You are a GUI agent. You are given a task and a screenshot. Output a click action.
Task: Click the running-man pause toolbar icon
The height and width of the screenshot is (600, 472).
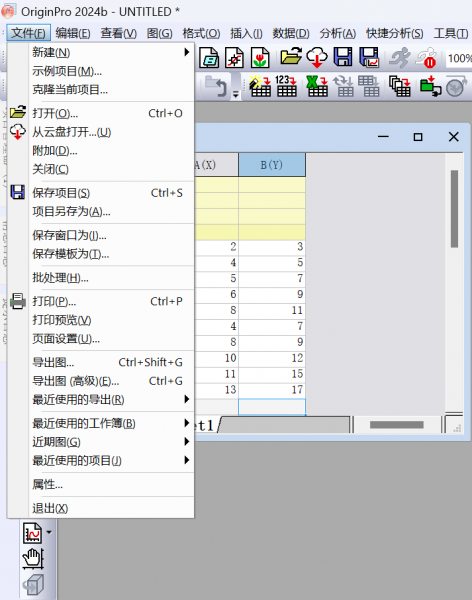pyautogui.click(x=426, y=58)
